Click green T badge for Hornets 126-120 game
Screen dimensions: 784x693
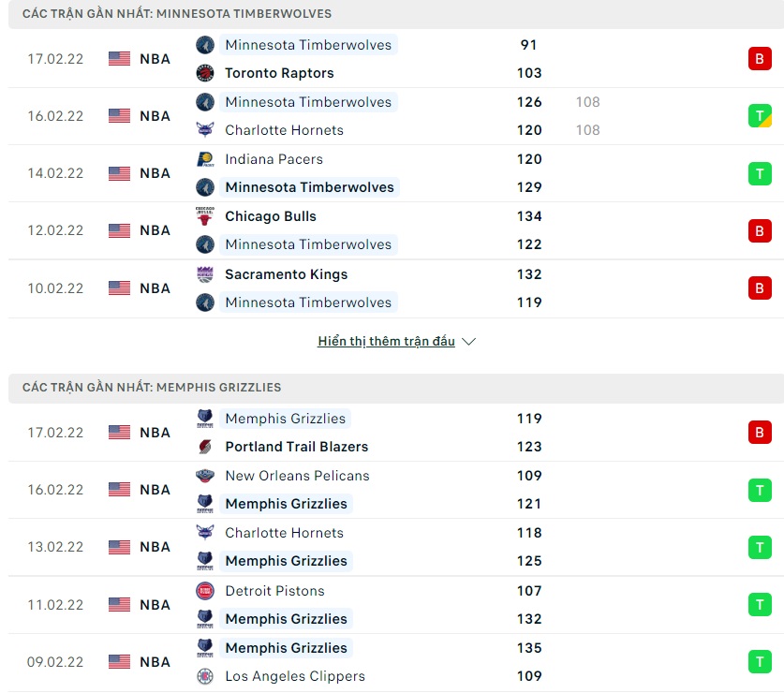(x=759, y=116)
